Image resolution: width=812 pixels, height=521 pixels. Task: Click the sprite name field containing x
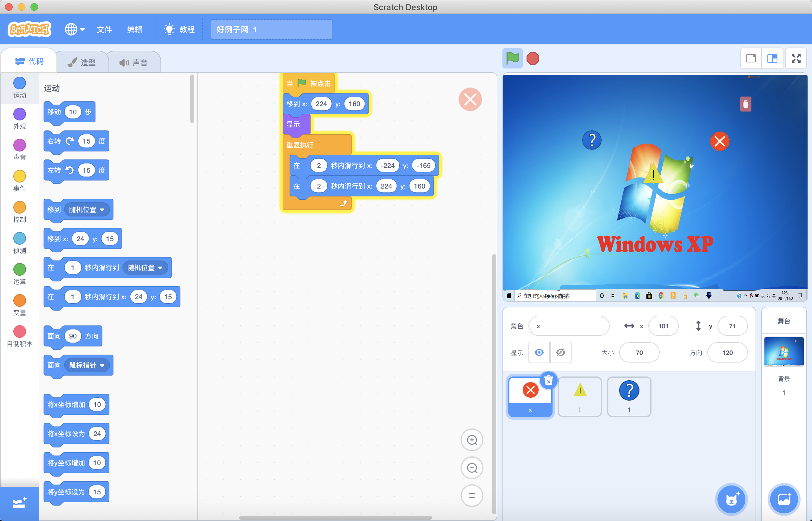(x=569, y=326)
